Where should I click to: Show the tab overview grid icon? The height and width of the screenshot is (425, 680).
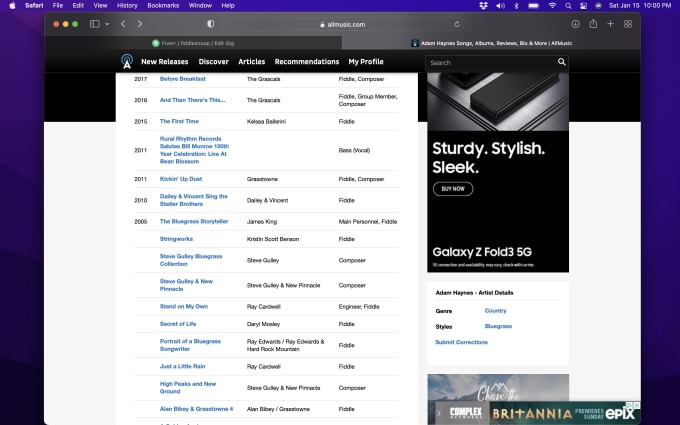(628, 24)
